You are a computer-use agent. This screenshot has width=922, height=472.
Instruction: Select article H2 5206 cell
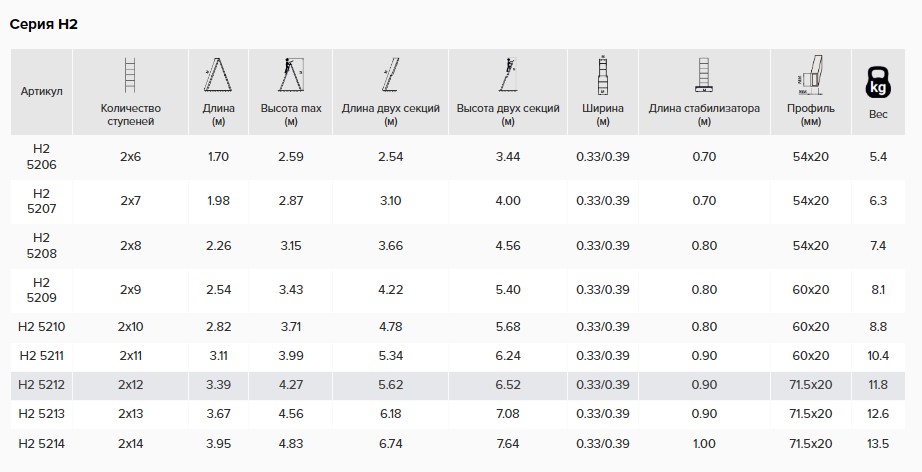[42, 157]
